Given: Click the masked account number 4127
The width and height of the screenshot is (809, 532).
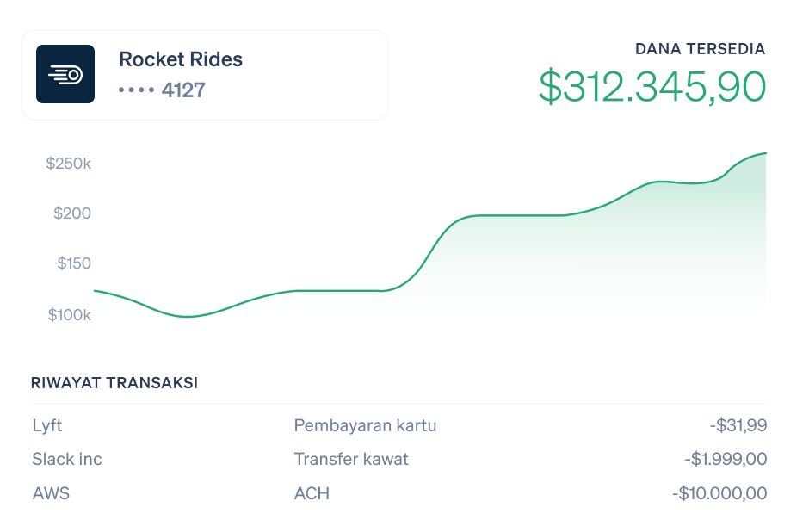Looking at the screenshot, I should click(162, 90).
